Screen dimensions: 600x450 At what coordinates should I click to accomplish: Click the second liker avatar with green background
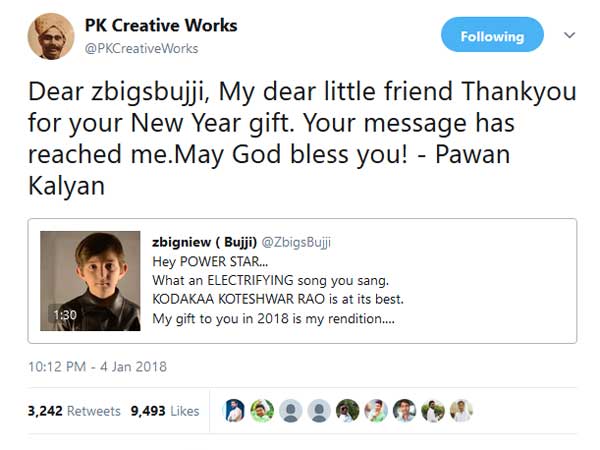click(261, 410)
